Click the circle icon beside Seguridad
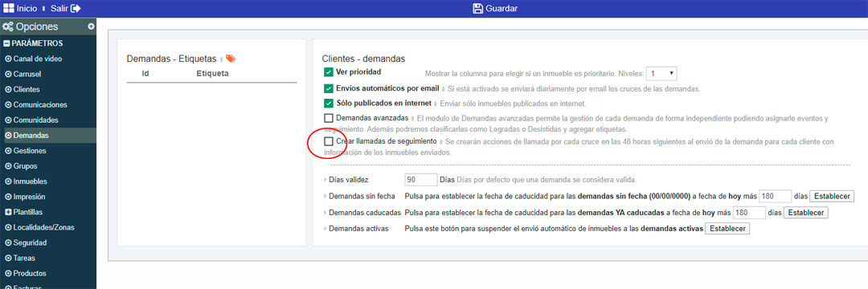This screenshot has width=868, height=289. [x=8, y=242]
